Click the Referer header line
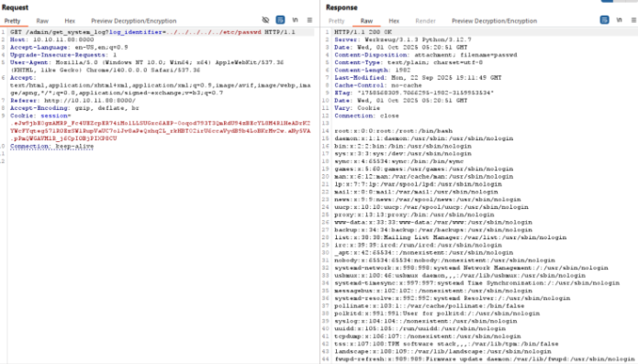 click(73, 100)
